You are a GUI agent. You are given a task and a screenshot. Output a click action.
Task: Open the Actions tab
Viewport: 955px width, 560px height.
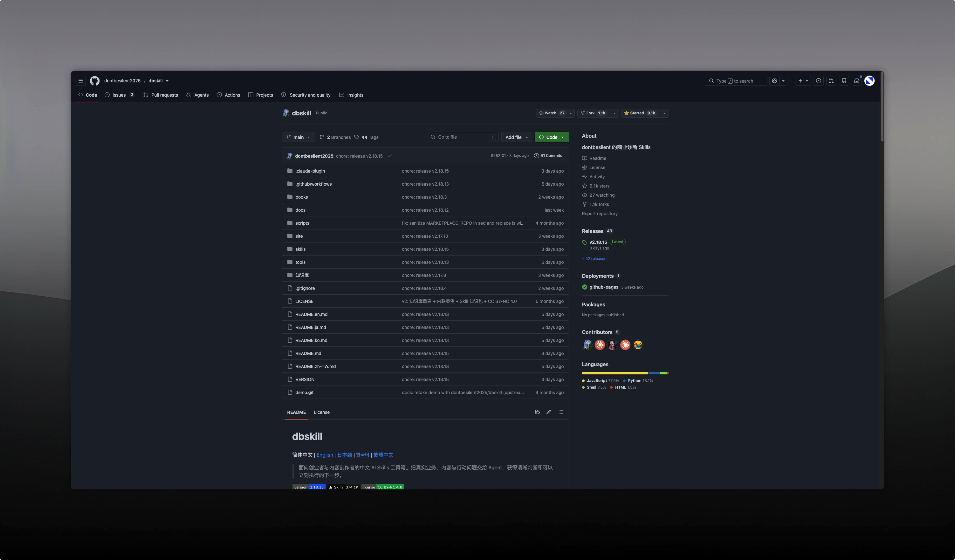coord(229,95)
